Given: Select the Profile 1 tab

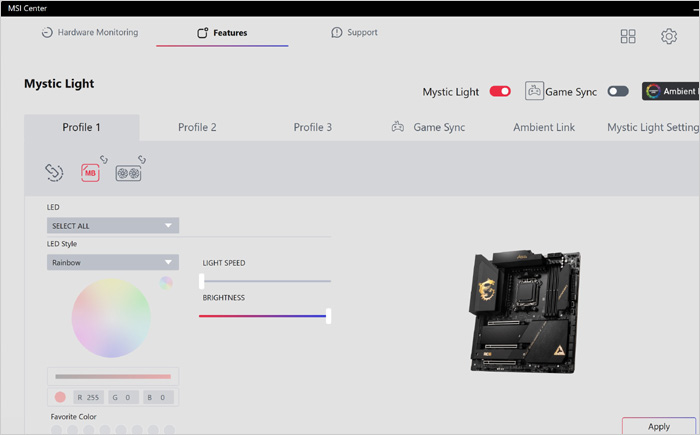Looking at the screenshot, I should [82, 127].
